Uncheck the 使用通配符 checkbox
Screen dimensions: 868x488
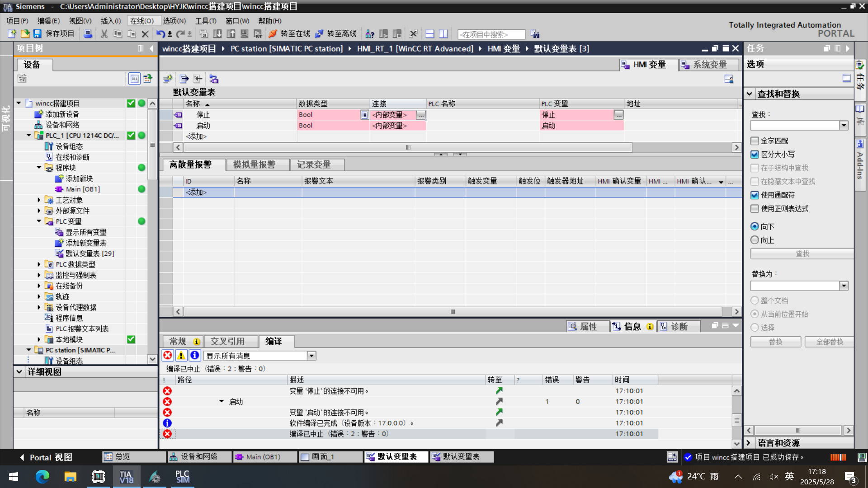(755, 195)
